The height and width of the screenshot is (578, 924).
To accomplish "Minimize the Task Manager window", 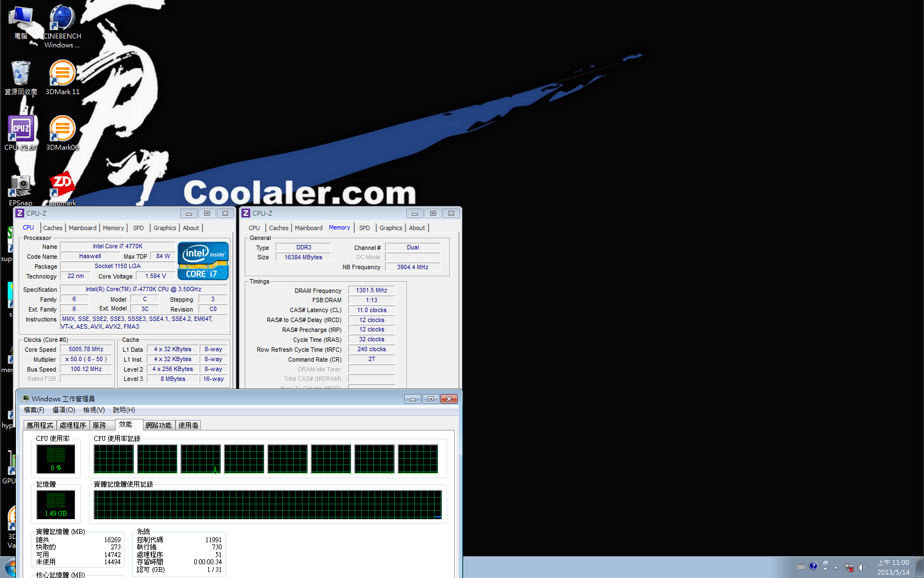I will [x=413, y=399].
